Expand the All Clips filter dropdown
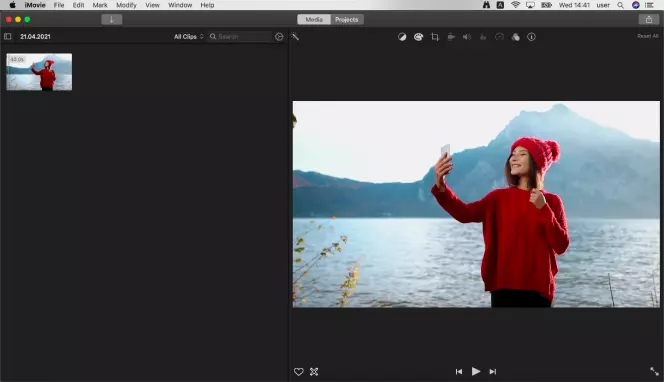 (189, 36)
